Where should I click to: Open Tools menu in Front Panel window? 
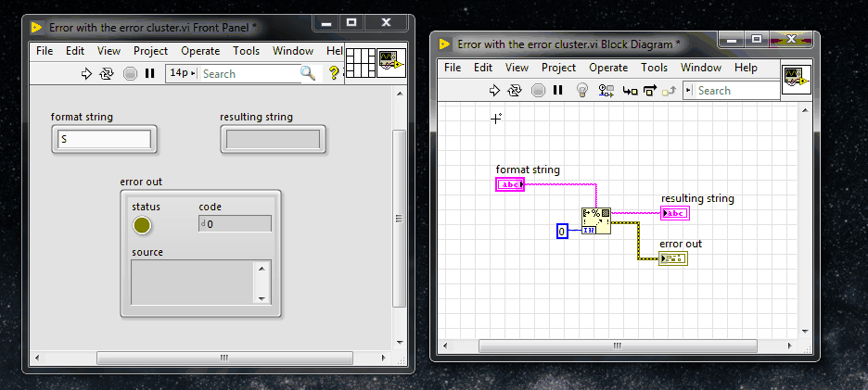(x=246, y=51)
